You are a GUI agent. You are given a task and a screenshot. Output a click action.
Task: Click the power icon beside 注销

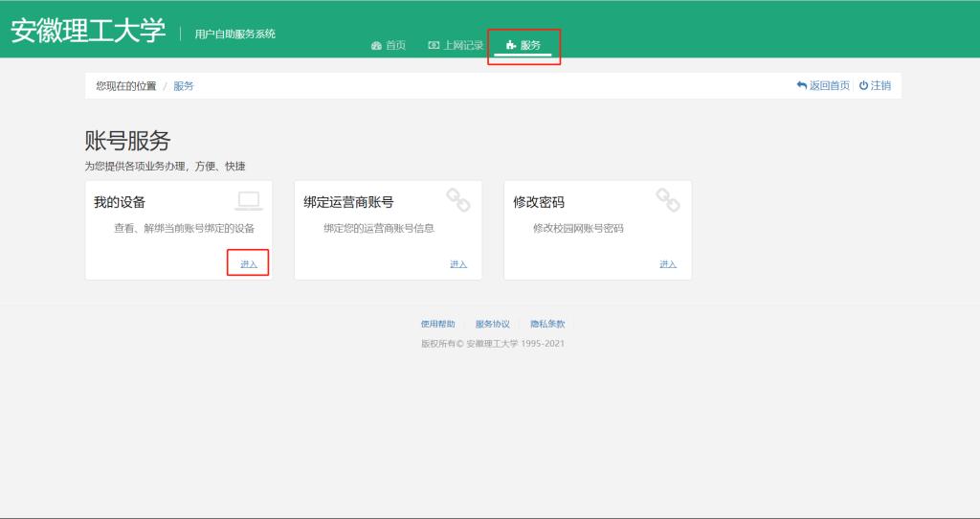pyautogui.click(x=863, y=85)
